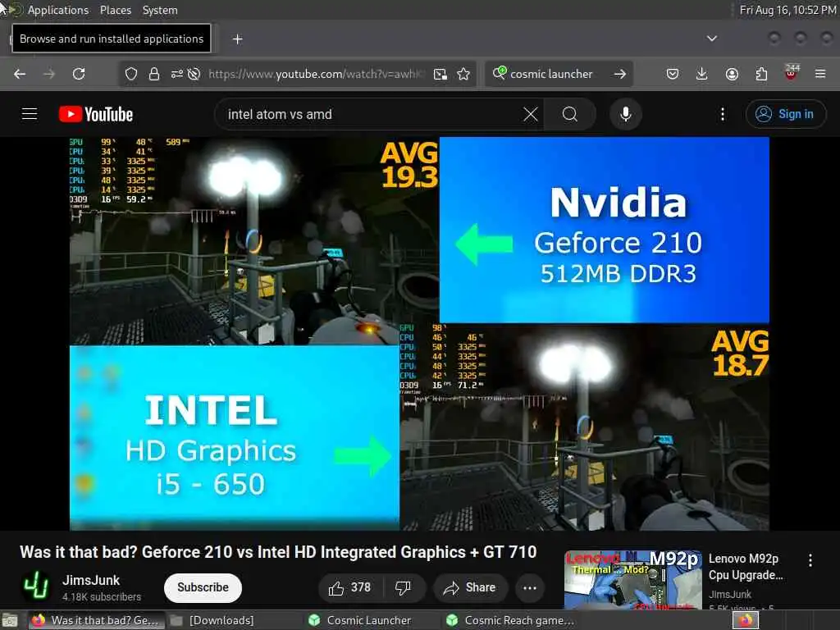Clear the YouTube search text
840x630 pixels.
click(531, 114)
